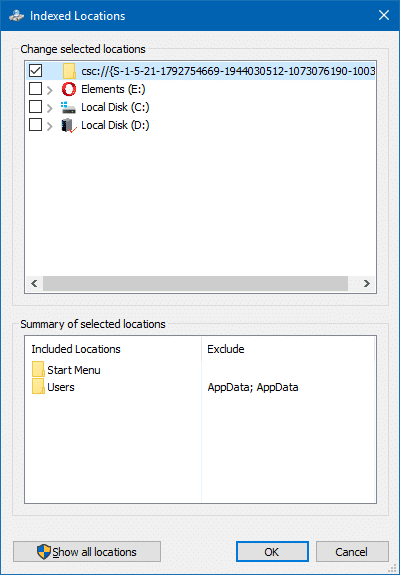Dismiss dialog with Cancel button

point(352,552)
